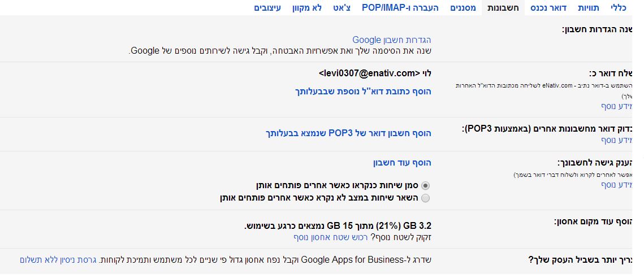644x278 pixels.
Task: Click the רכוש שטח אחסון נוסף link
Action: click(332, 237)
